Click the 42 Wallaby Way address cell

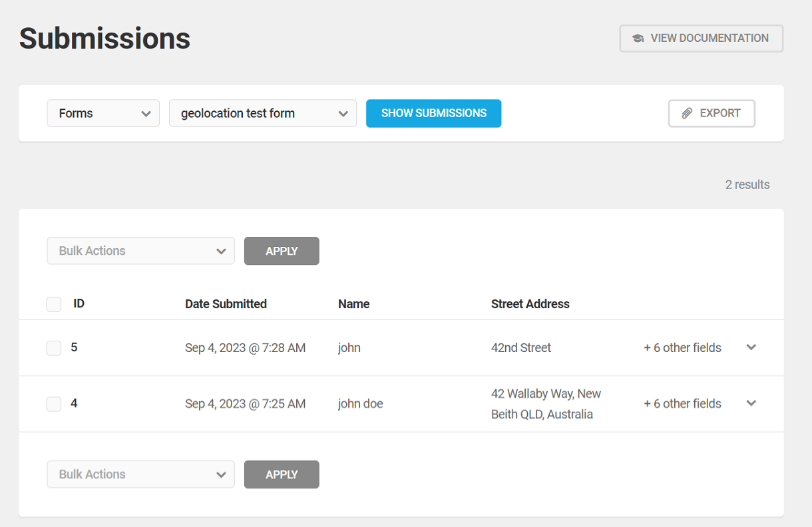[546, 404]
